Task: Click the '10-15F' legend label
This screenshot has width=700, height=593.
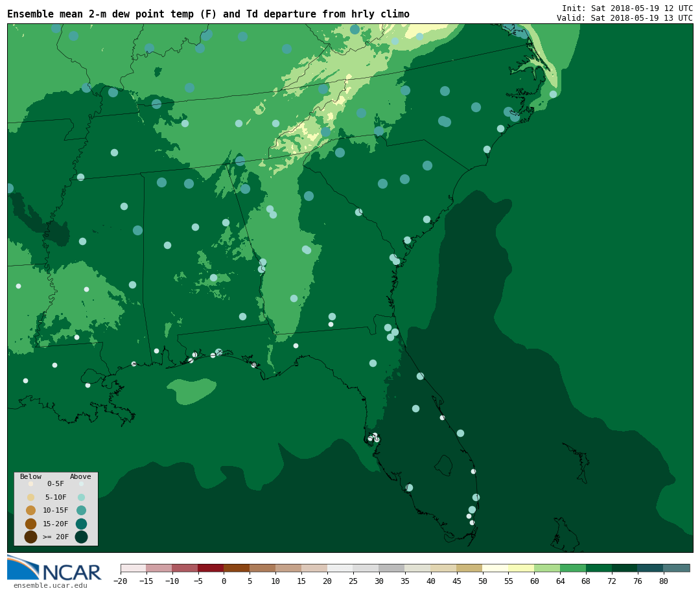Action: point(56,511)
